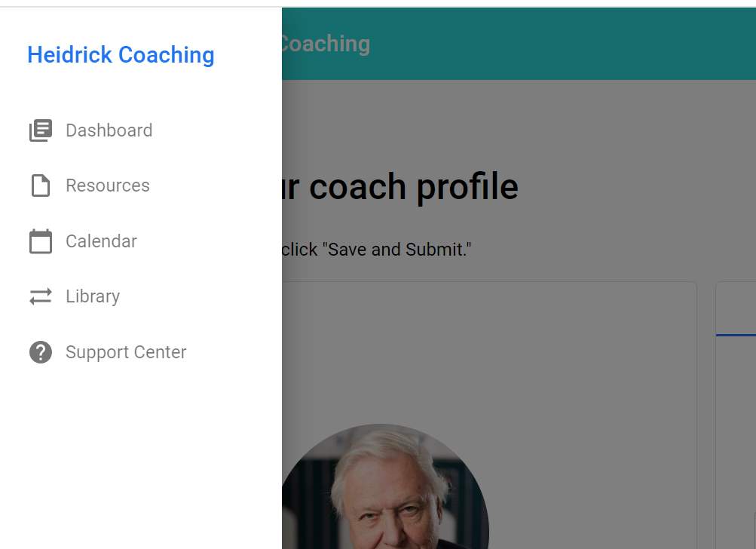
Task: Open the Support Center question-mark icon
Action: (x=41, y=352)
